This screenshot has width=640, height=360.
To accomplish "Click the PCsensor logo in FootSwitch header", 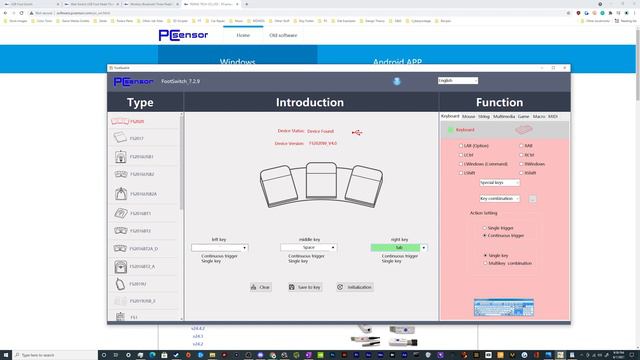I will click(133, 82).
